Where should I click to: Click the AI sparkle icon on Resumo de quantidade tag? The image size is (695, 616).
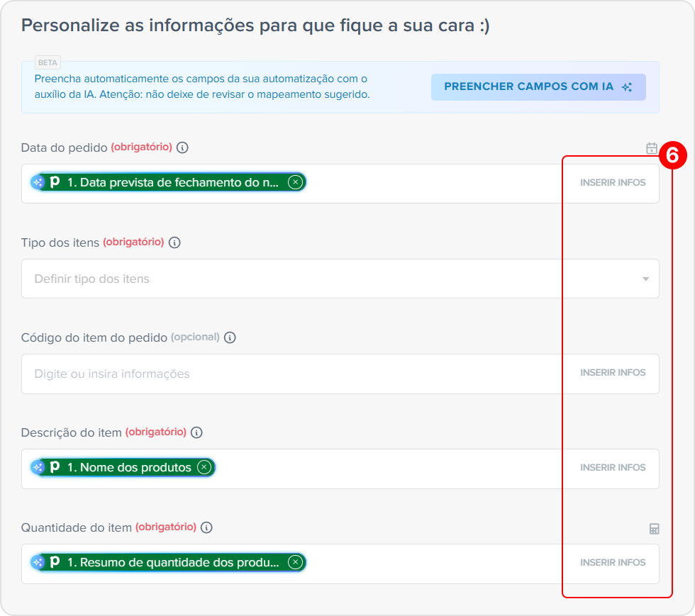click(38, 562)
